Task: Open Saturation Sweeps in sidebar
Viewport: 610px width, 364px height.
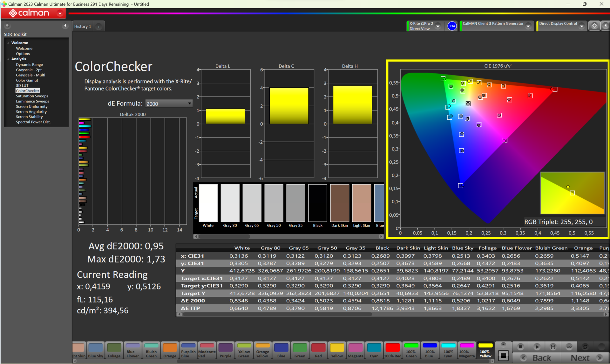Action: (x=32, y=96)
